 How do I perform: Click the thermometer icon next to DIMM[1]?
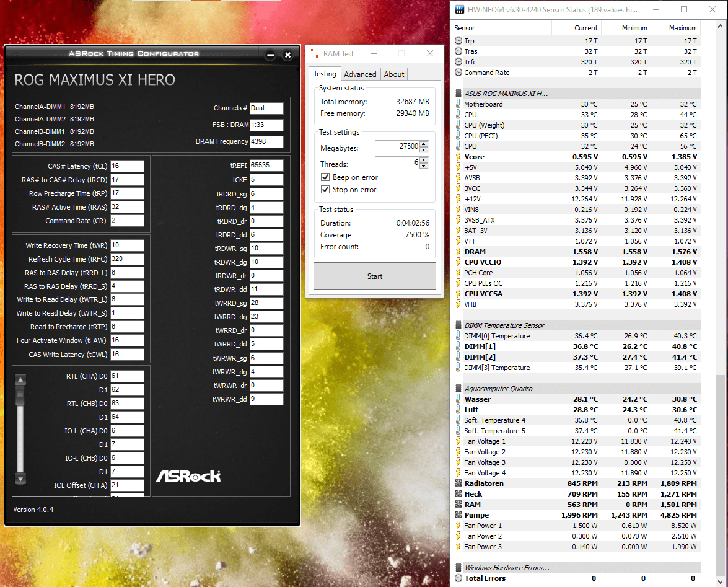coord(458,346)
